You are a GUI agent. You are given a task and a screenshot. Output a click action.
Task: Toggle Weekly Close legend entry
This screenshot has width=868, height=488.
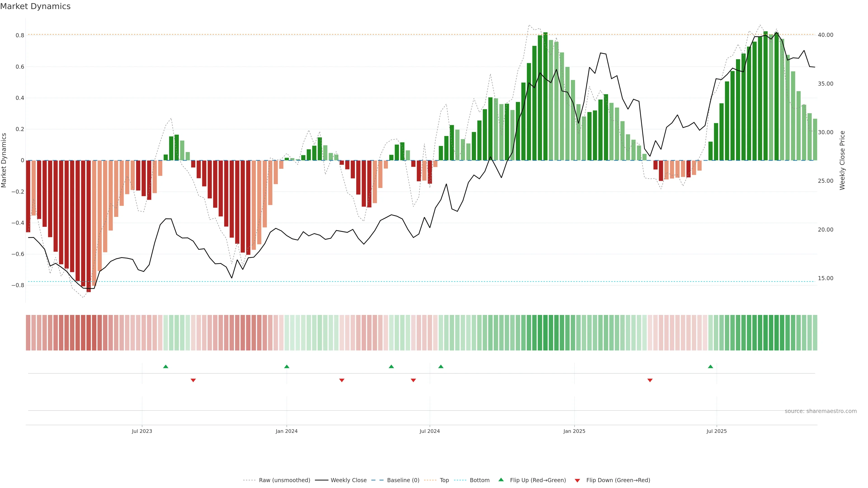tap(348, 480)
